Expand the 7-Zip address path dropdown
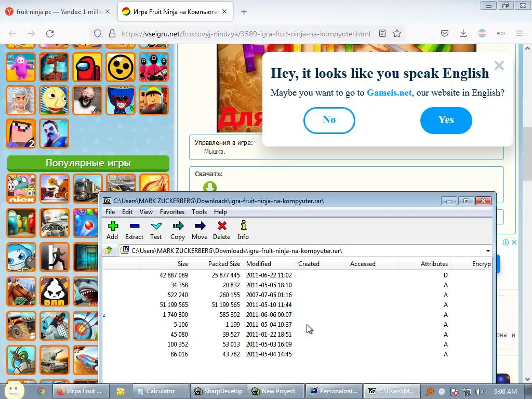 click(488, 251)
